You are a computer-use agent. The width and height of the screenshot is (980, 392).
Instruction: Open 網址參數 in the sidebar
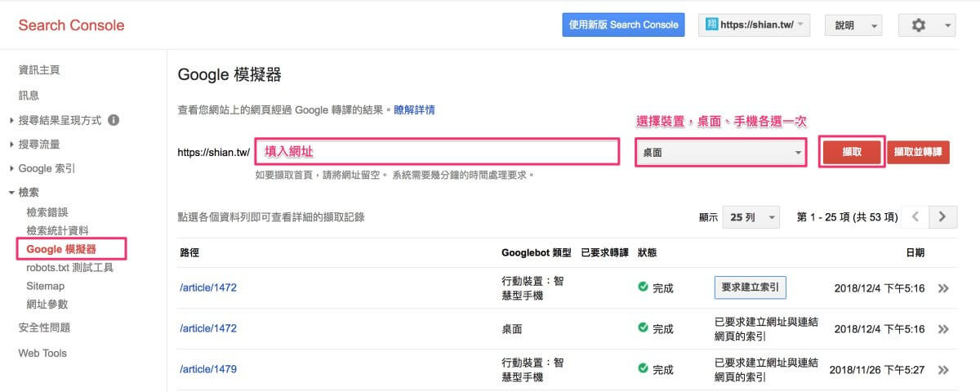click(47, 305)
